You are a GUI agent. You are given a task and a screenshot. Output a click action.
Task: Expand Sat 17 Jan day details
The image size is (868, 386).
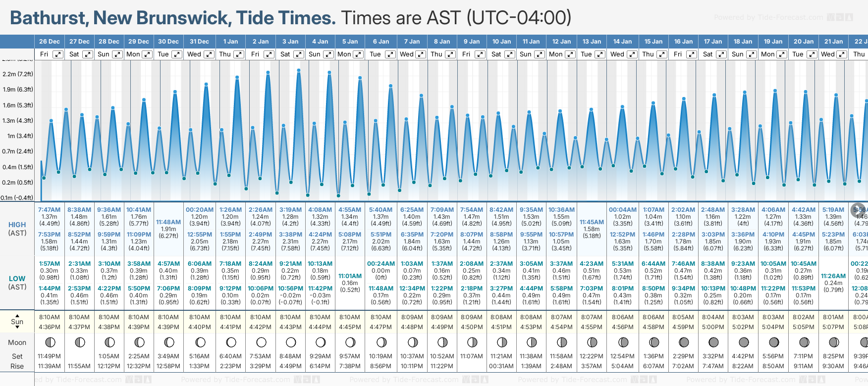click(721, 54)
